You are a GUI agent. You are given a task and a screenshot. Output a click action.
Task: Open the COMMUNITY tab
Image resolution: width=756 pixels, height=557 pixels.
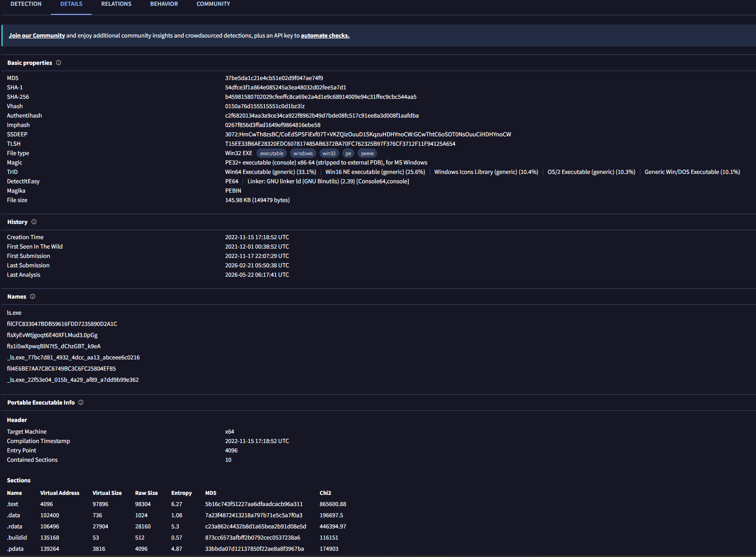213,4
